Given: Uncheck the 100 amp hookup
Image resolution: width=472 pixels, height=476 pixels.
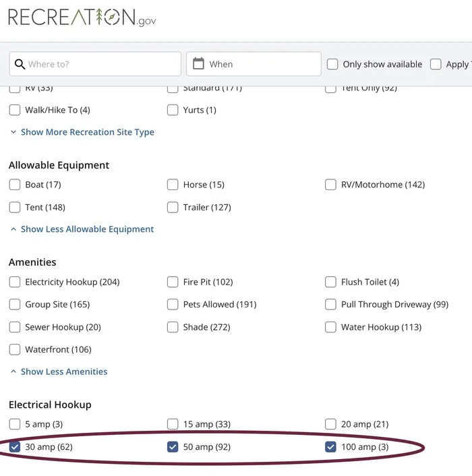Looking at the screenshot, I should 330,447.
